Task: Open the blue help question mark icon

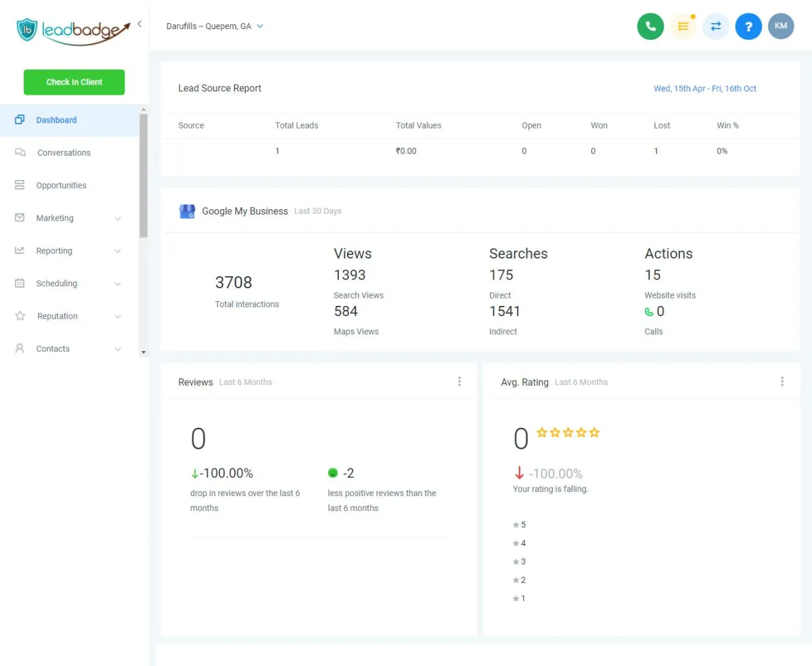Action: pyautogui.click(x=748, y=26)
